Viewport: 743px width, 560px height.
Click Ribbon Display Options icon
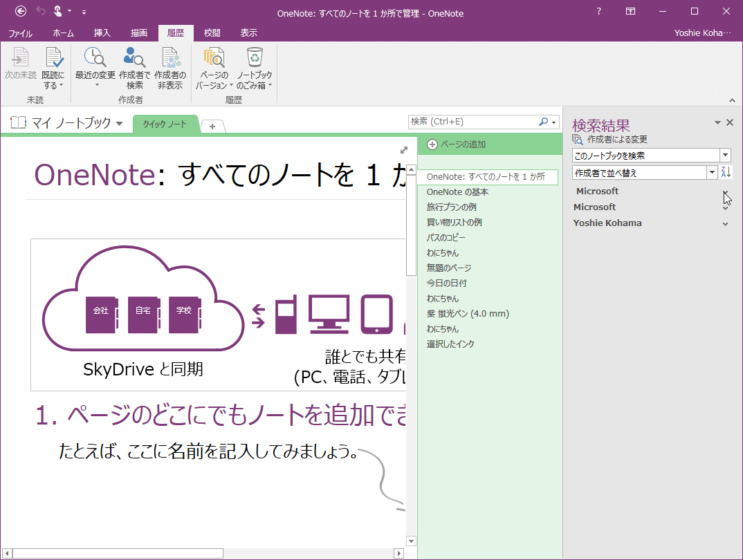point(630,11)
